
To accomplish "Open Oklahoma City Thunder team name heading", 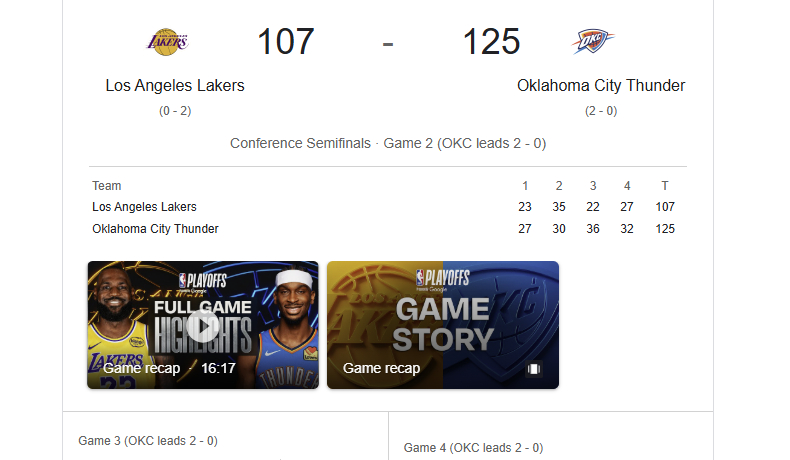I will [601, 86].
